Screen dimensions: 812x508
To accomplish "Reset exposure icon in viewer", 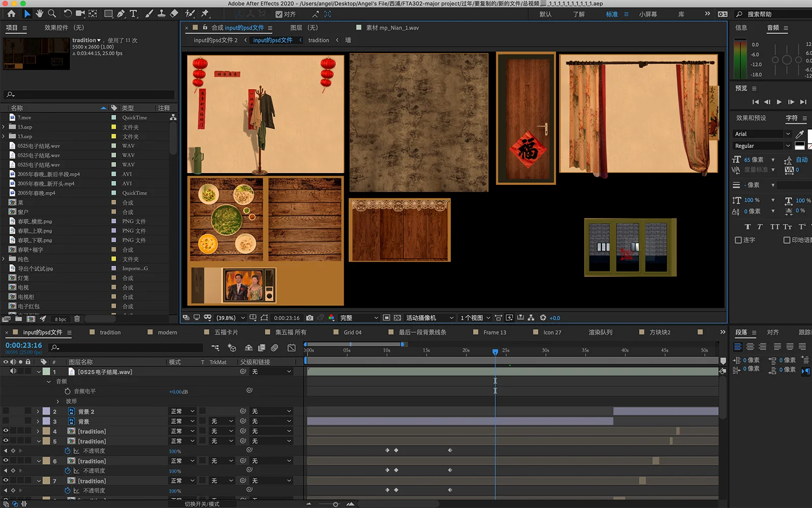I will click(543, 317).
